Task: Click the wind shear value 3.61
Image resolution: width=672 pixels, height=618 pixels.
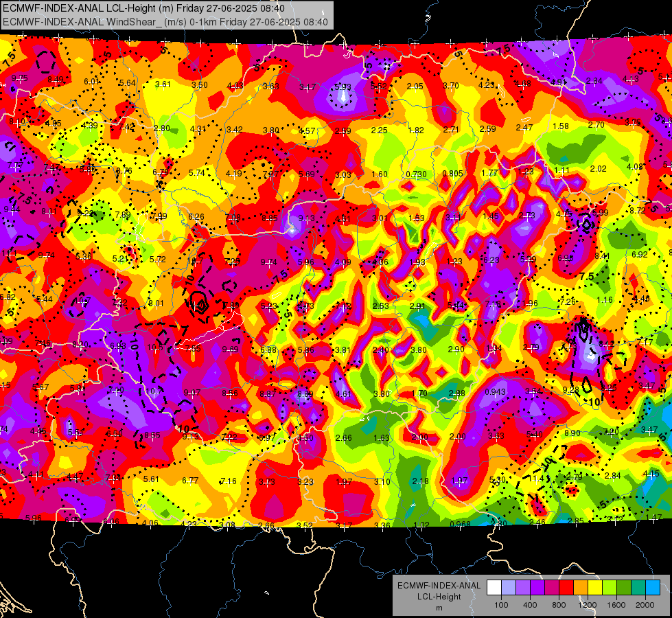Action: [x=163, y=84]
